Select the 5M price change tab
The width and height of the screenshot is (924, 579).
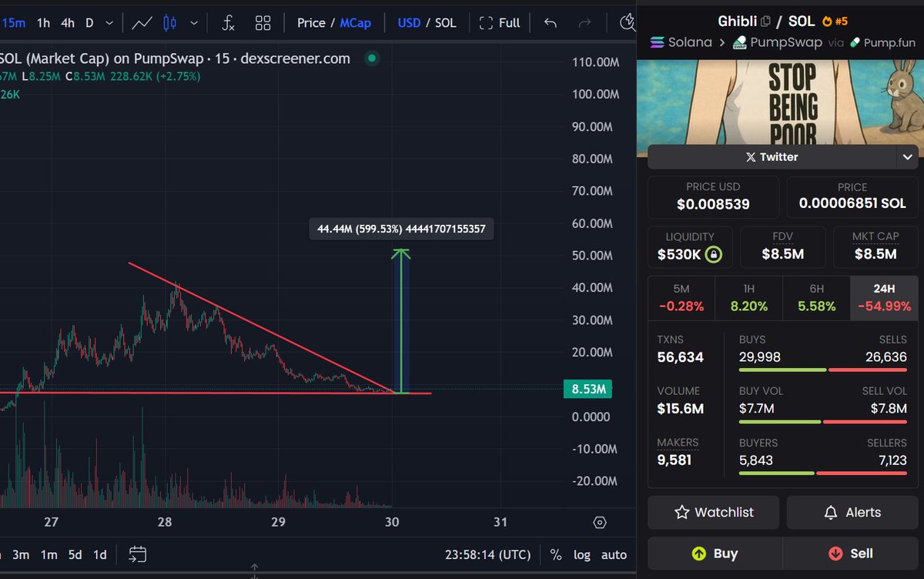point(681,298)
